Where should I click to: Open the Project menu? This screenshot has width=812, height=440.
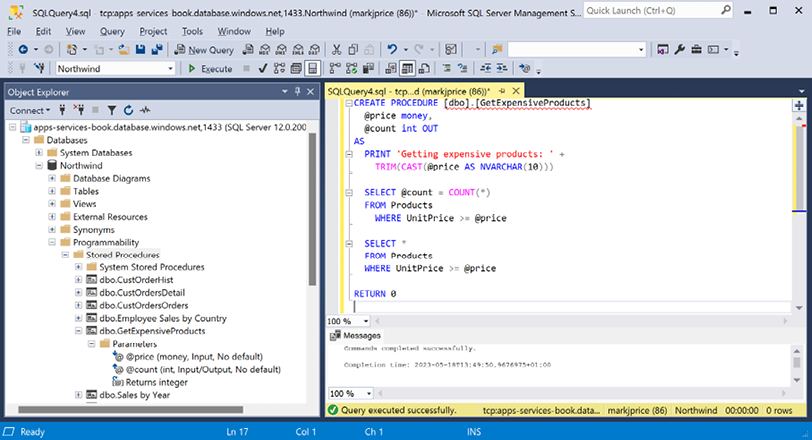click(x=153, y=32)
